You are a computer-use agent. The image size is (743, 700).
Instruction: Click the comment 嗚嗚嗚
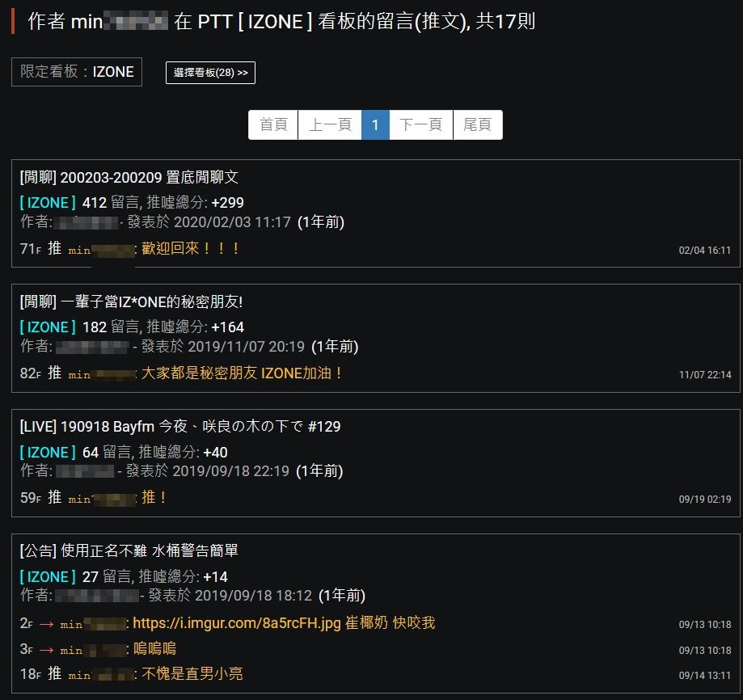154,648
